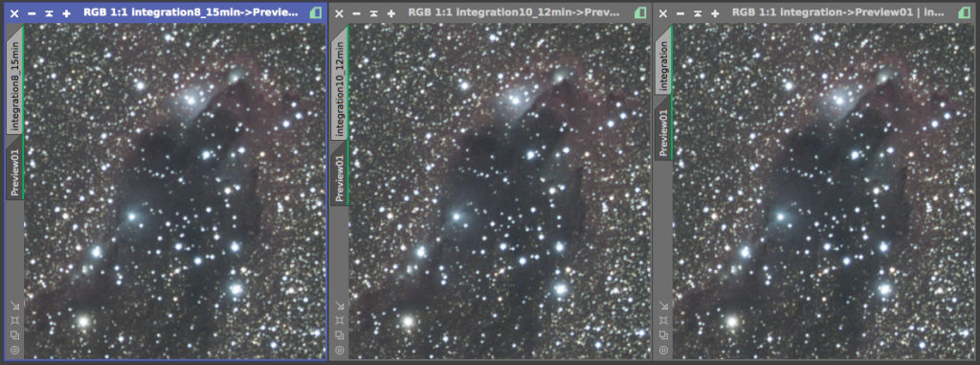Click title 'RGB 1:1 integration8_15min->Previe...'
The width and height of the screenshot is (980, 365).
(190, 12)
